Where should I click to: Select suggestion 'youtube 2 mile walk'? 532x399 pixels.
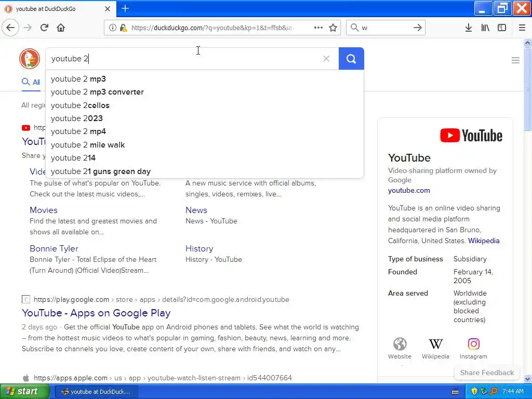(205, 145)
